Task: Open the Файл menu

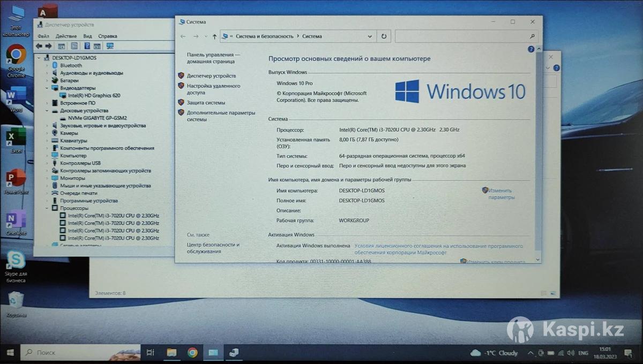Action: 43,36
